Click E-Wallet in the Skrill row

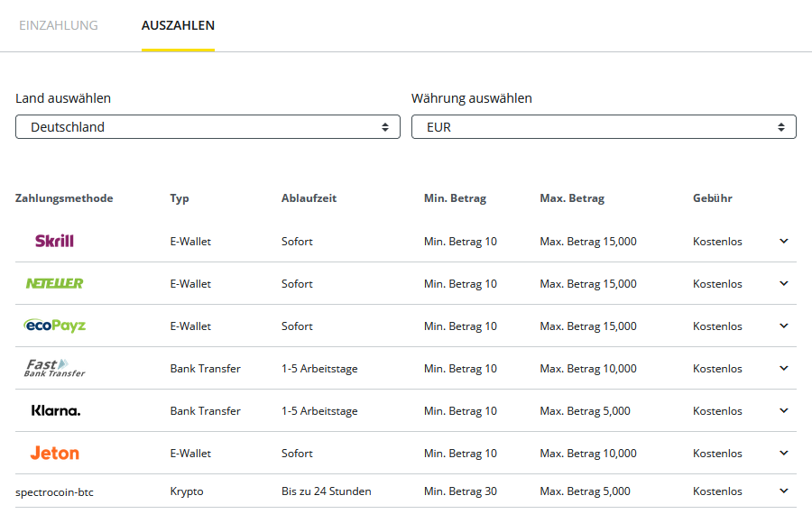190,241
